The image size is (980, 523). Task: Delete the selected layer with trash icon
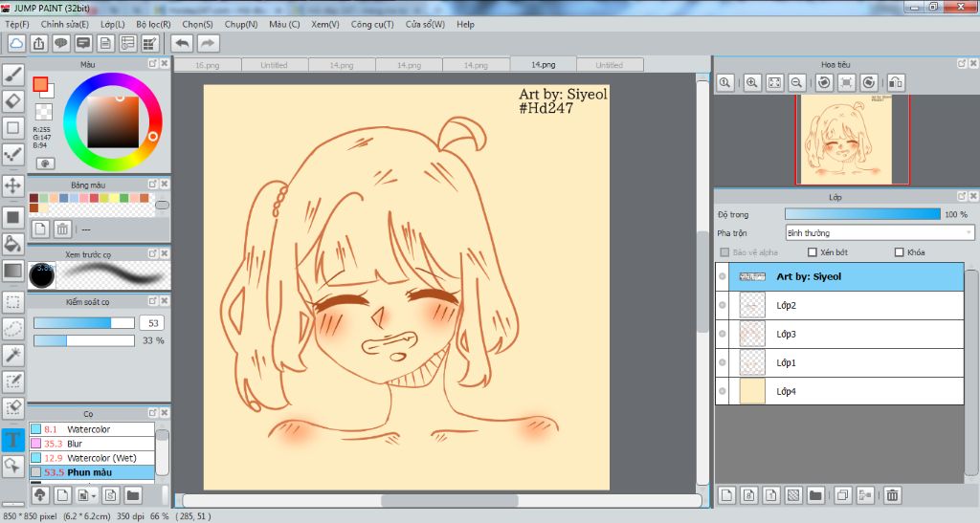[893, 495]
